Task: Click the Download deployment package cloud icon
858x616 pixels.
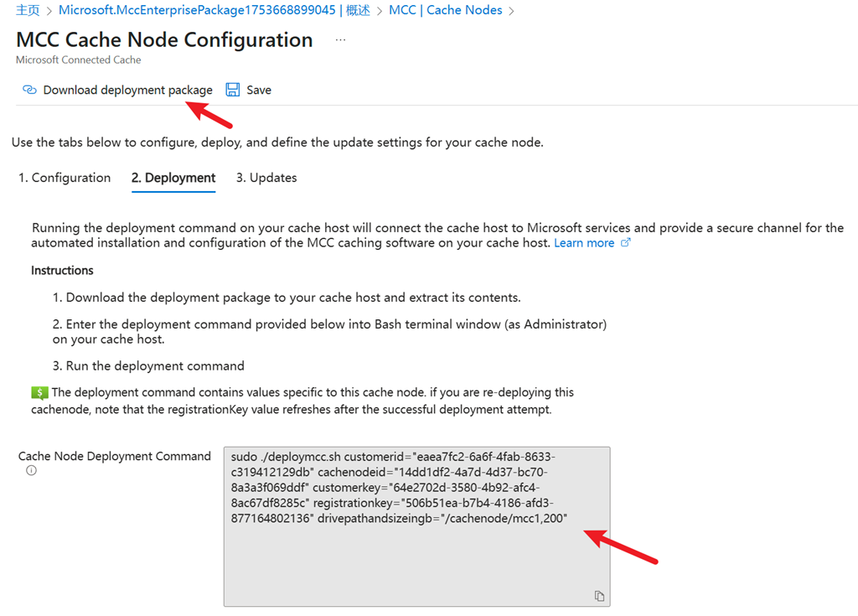Action: tap(29, 89)
